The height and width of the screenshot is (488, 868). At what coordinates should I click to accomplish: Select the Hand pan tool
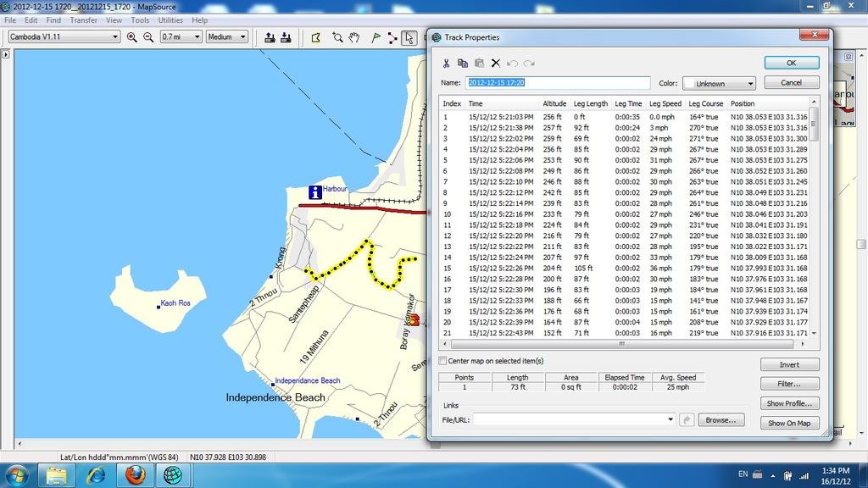click(354, 37)
